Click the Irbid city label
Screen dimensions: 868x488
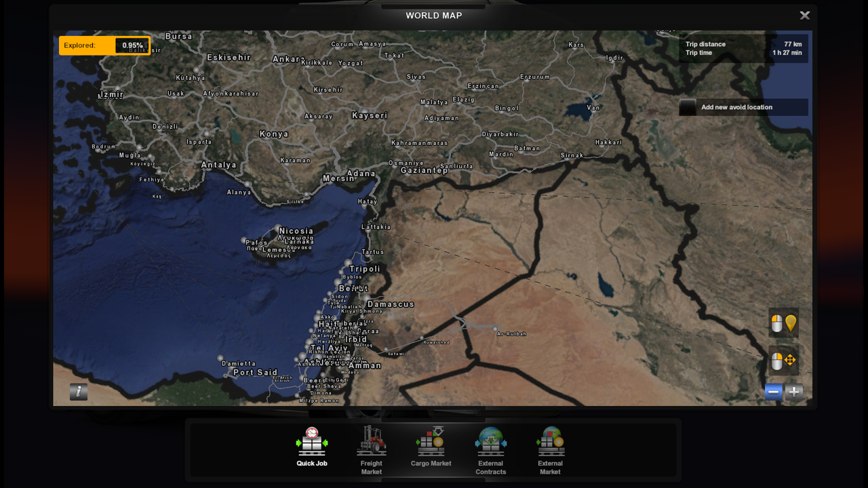coord(357,340)
